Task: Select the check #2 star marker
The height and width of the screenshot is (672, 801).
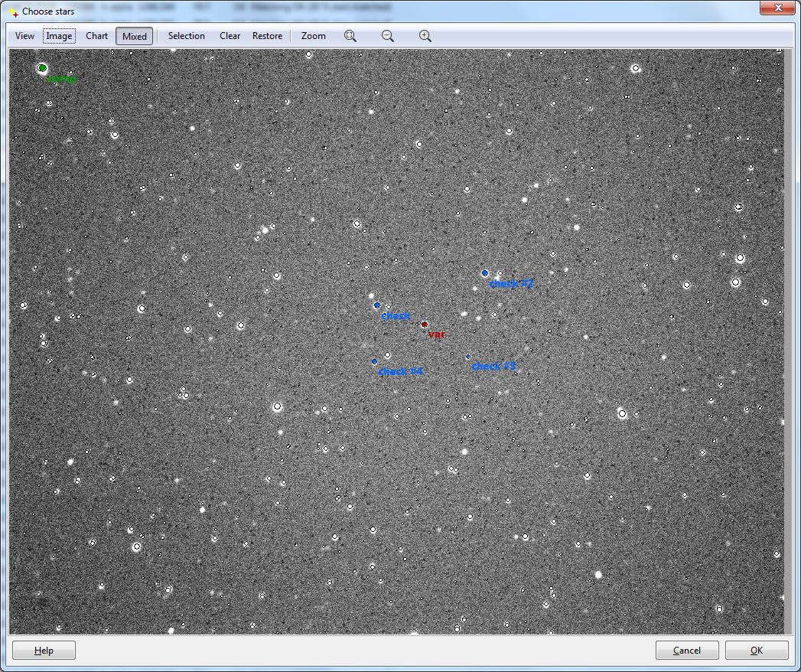Action: click(x=485, y=273)
